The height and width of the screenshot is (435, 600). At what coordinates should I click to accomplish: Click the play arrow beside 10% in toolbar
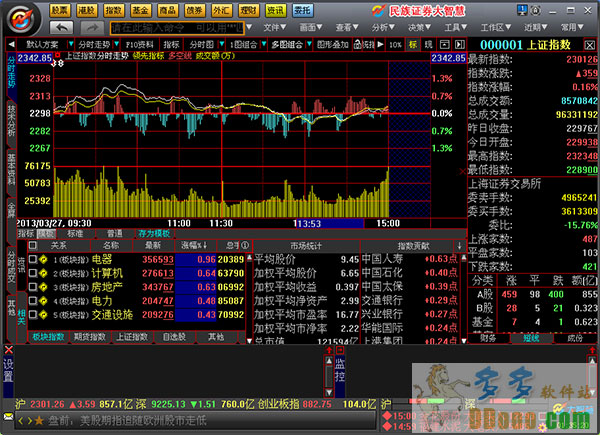[380, 45]
